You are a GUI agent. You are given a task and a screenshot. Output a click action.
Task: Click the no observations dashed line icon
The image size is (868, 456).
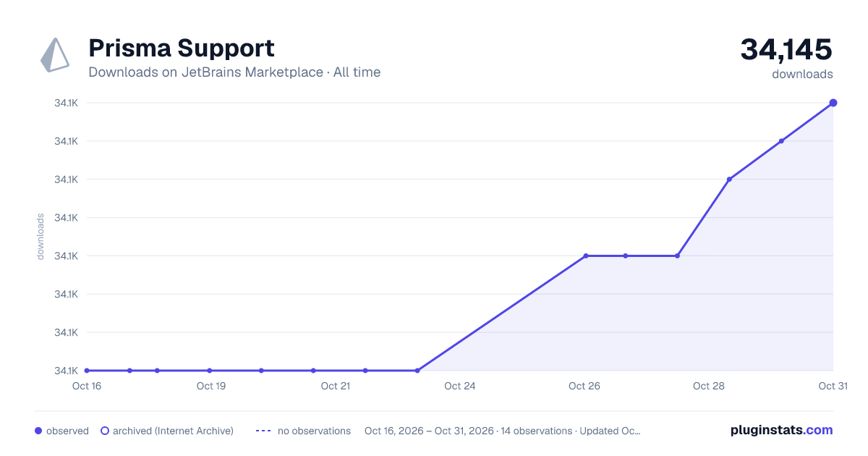click(x=263, y=431)
